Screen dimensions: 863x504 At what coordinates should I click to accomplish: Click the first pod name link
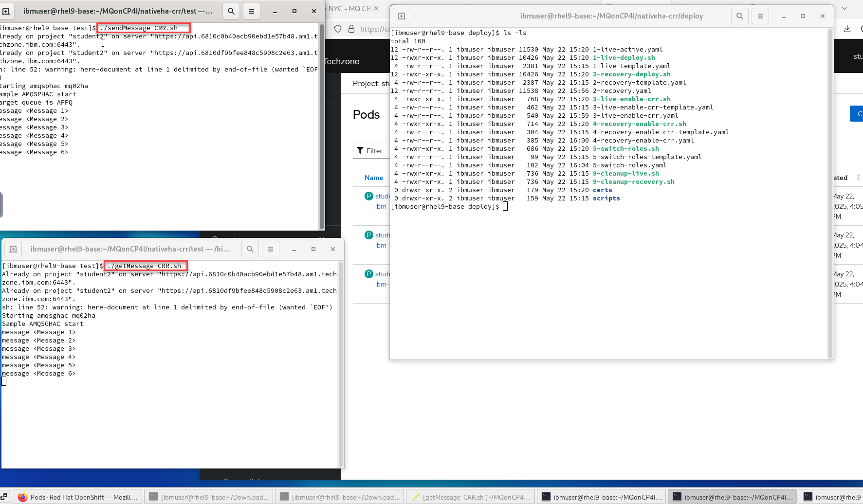pos(382,196)
